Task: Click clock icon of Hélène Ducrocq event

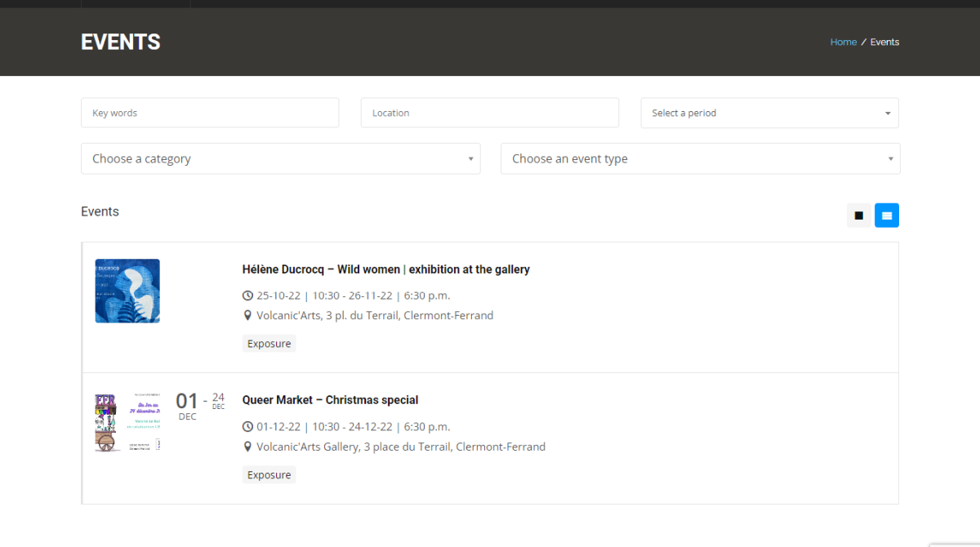Action: point(248,296)
